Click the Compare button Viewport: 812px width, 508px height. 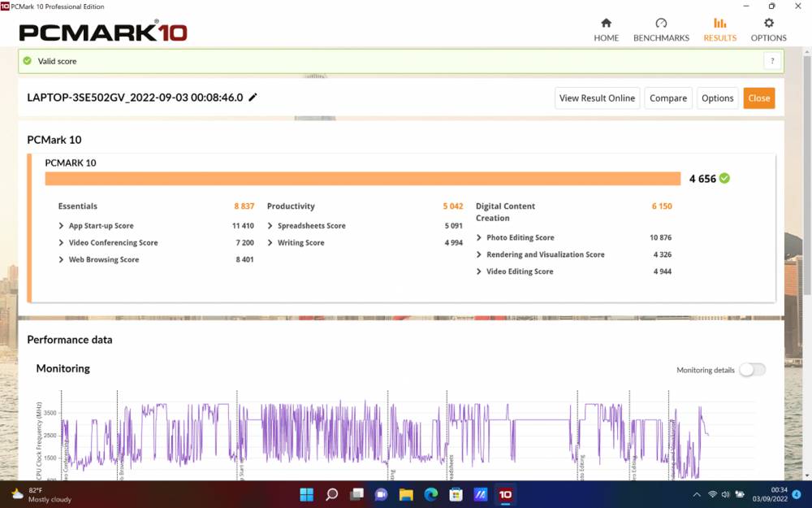tap(668, 98)
